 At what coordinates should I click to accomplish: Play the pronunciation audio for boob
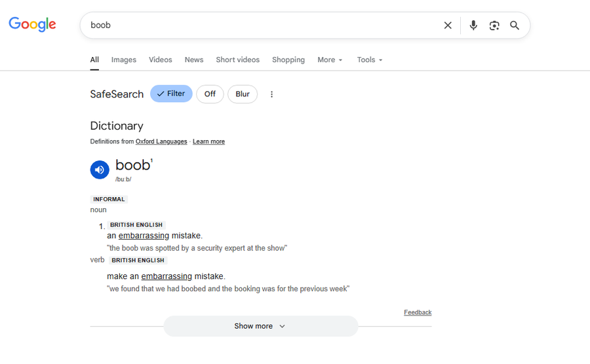coord(100,170)
